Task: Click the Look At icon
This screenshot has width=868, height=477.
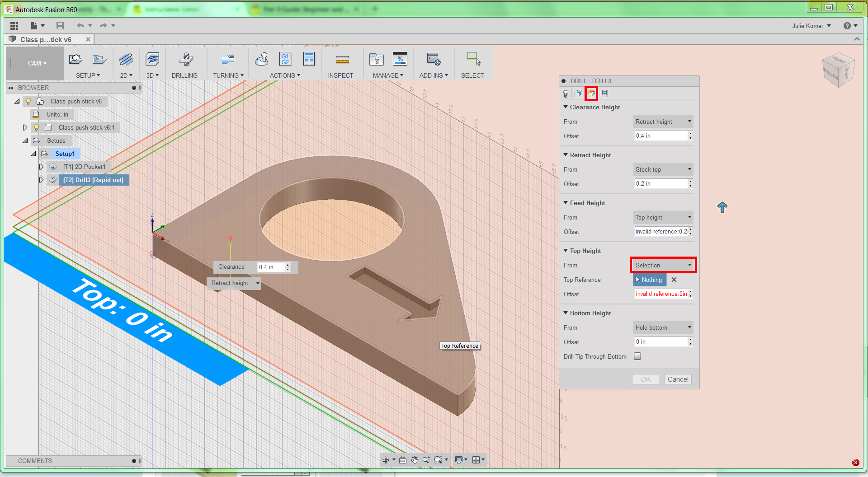Action: pos(403,460)
